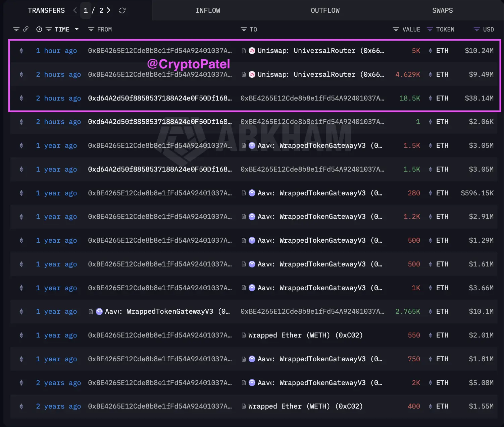This screenshot has height=427, width=504.
Task: Expand the TIME sort dropdown arrow
Action: coord(77,29)
